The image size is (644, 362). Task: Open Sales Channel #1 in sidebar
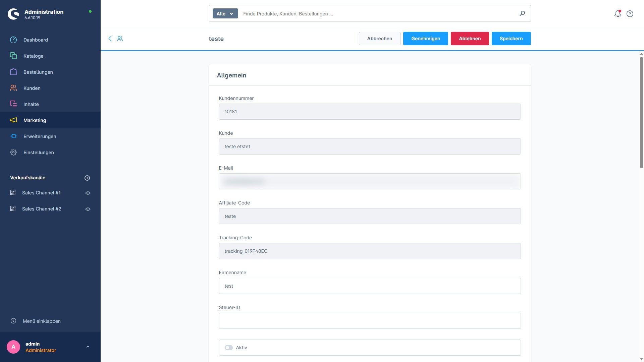point(41,193)
